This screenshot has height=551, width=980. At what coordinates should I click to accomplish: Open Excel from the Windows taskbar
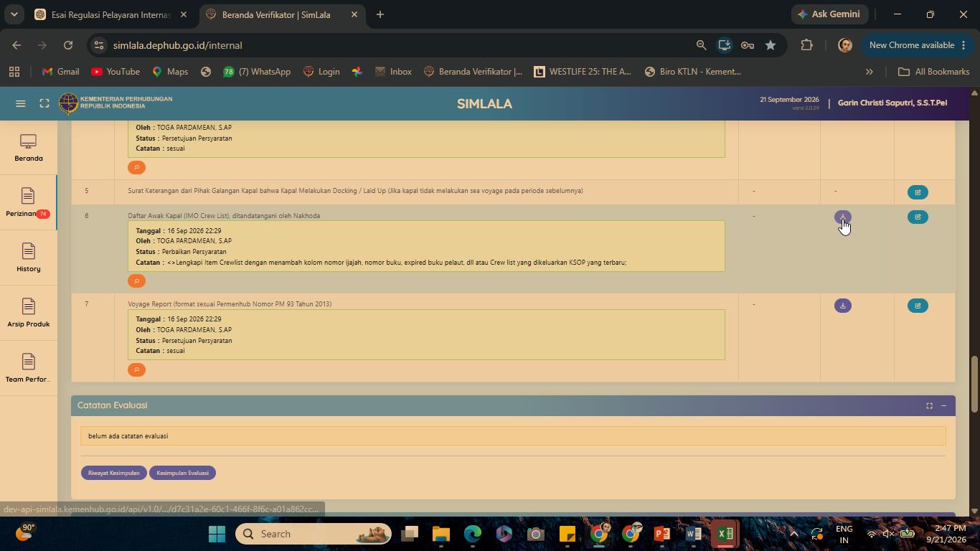click(725, 534)
